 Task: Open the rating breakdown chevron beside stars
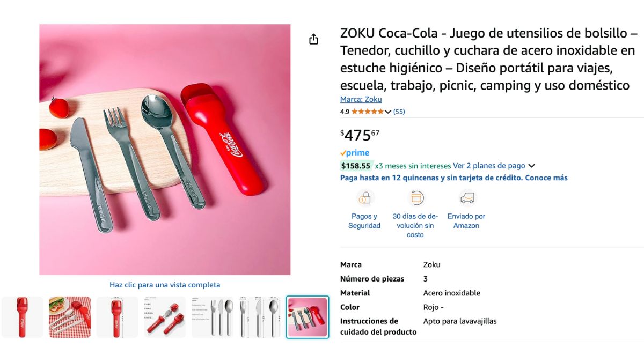pos(388,112)
